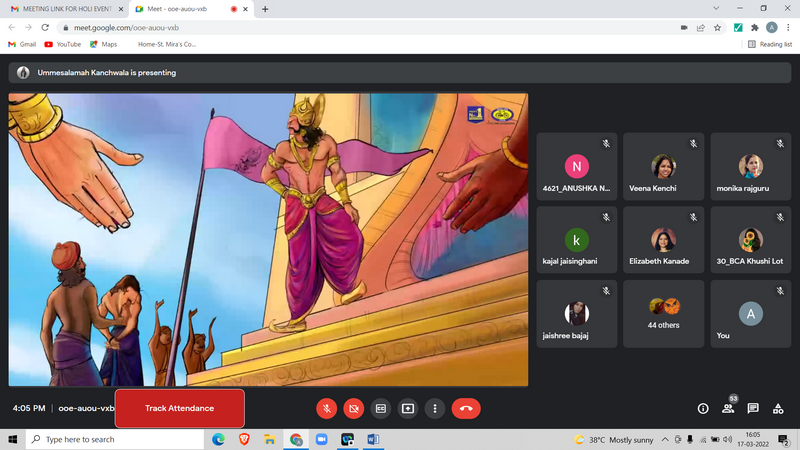This screenshot has width=800, height=450.
Task: Select 30_BCA Khushi Lot participant tile
Action: point(751,240)
